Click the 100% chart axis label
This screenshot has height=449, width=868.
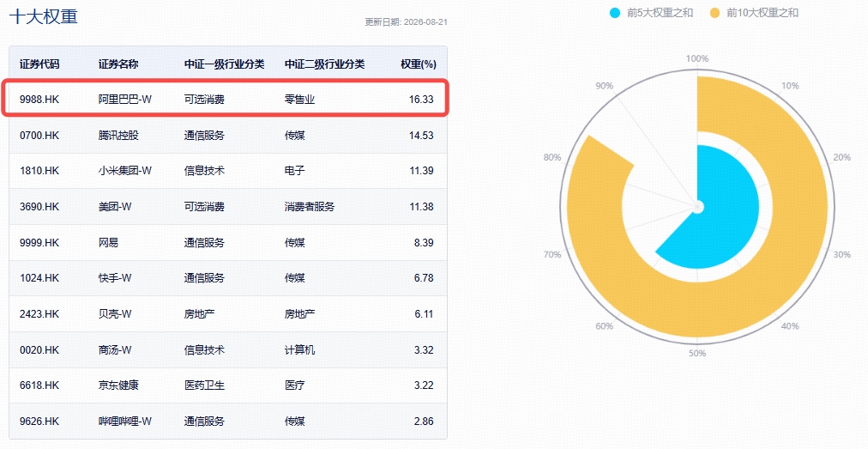tap(697, 58)
